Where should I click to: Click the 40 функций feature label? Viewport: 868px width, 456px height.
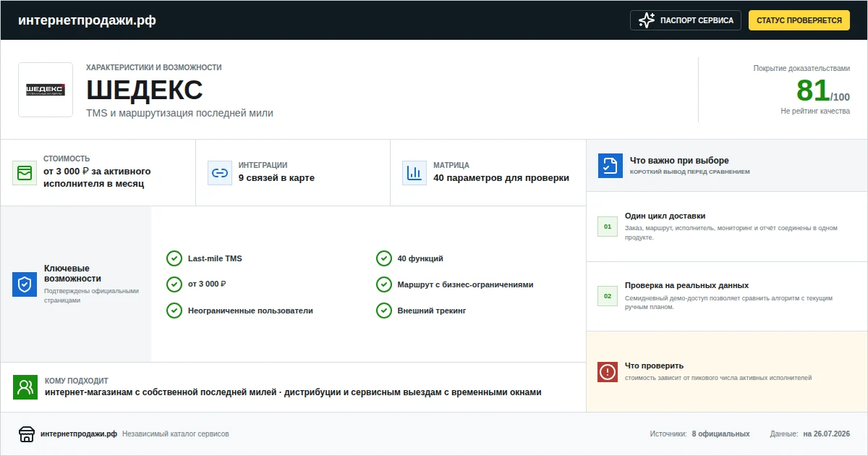coord(420,258)
